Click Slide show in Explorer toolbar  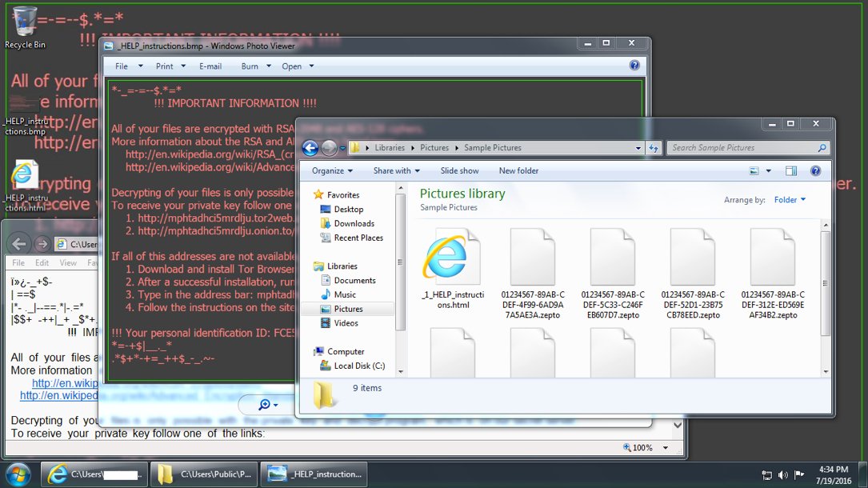(x=459, y=171)
